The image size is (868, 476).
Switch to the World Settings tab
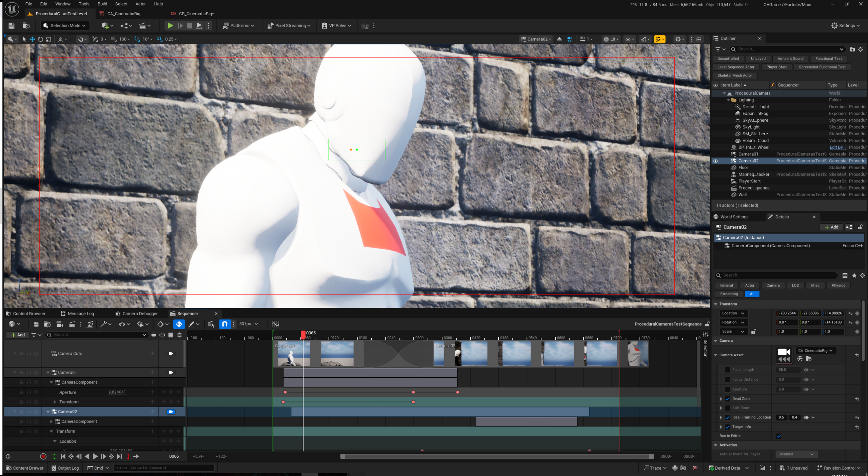pos(731,217)
